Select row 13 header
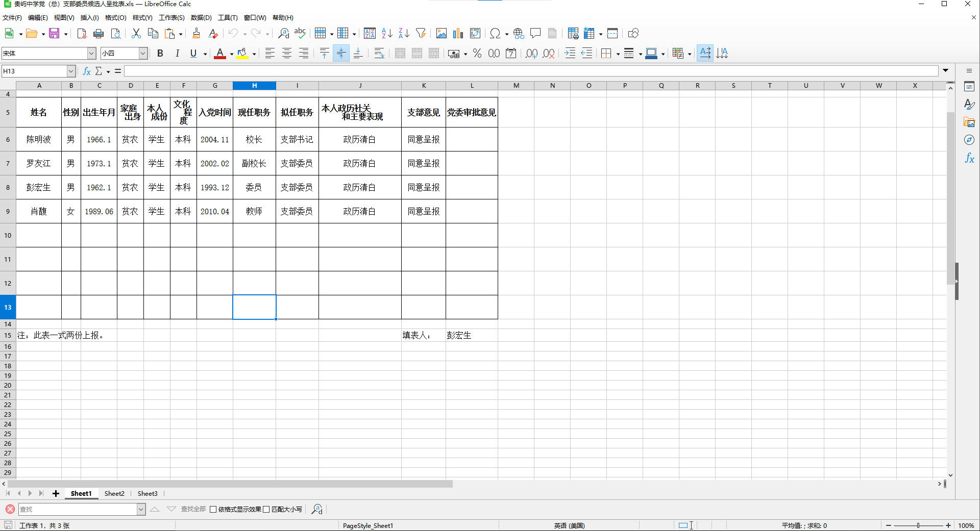The image size is (980, 531). 8,307
